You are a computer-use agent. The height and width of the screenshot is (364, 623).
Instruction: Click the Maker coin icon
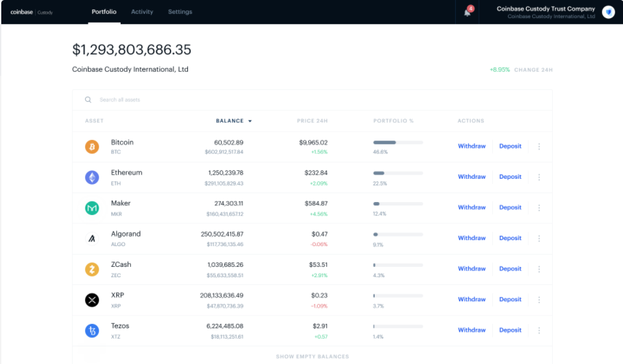coord(92,208)
